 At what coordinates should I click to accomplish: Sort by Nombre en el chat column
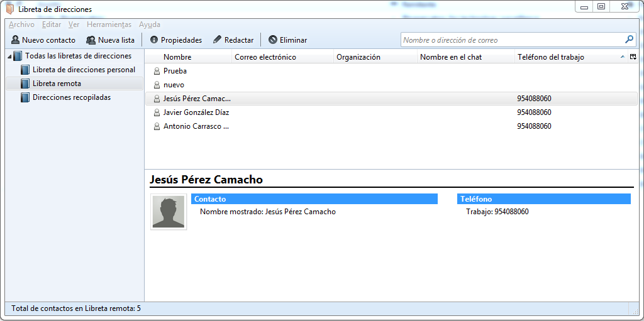point(466,57)
